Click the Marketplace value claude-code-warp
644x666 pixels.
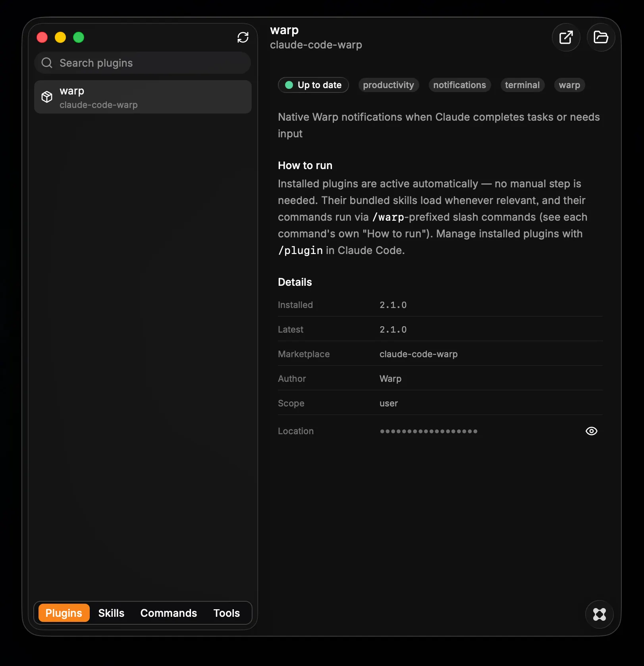point(418,354)
